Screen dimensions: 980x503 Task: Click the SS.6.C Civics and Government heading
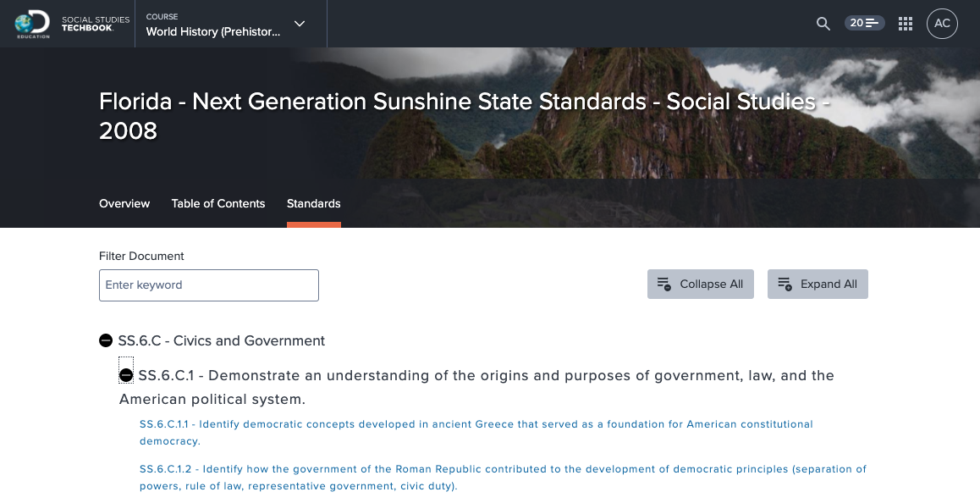pos(222,340)
